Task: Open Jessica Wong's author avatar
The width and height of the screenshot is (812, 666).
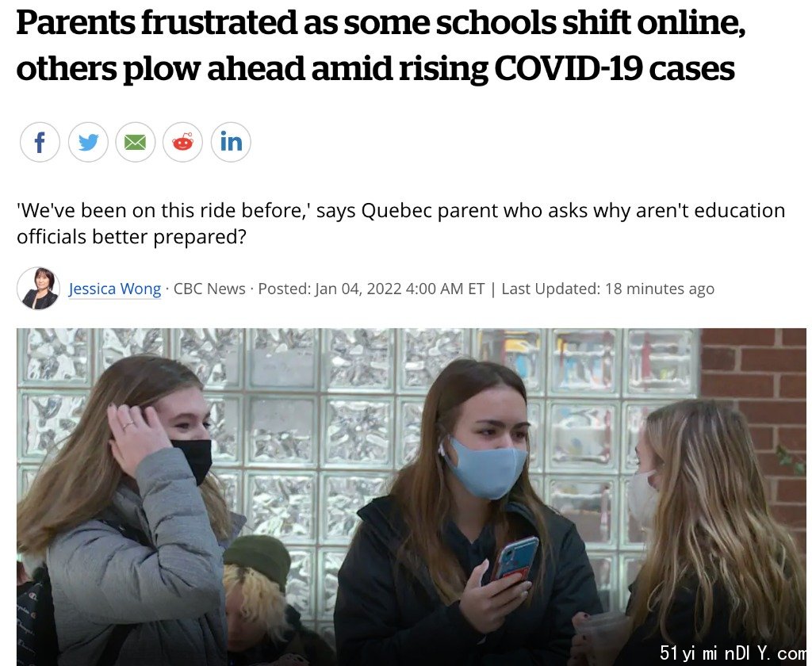Action: click(38, 289)
